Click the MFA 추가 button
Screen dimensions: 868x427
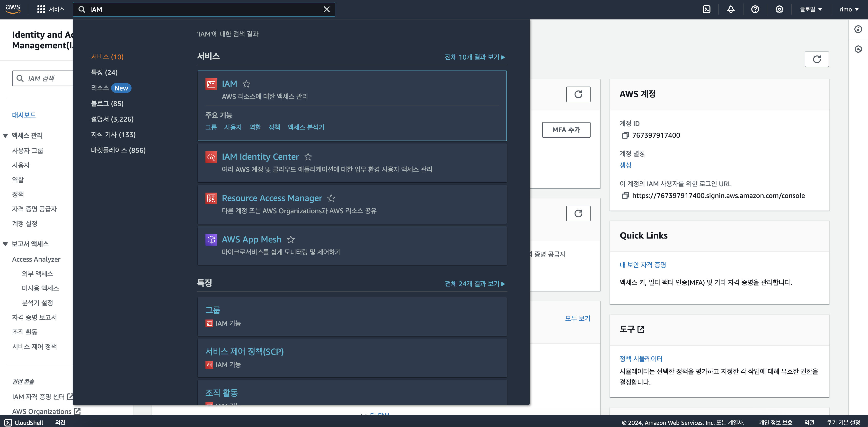(566, 130)
